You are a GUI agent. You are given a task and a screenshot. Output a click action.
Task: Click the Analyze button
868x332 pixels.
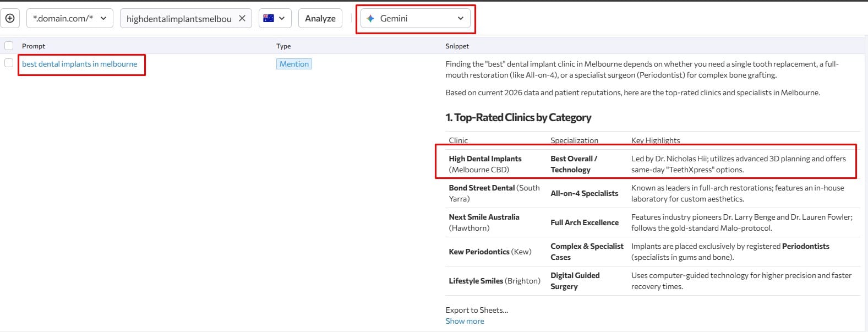tap(320, 18)
